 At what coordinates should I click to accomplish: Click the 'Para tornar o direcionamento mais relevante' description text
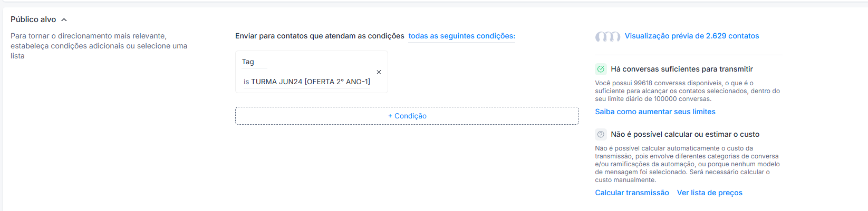click(x=99, y=46)
